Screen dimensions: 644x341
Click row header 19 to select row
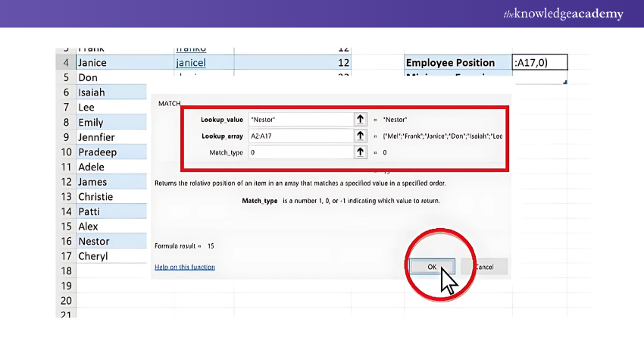pyautogui.click(x=65, y=286)
